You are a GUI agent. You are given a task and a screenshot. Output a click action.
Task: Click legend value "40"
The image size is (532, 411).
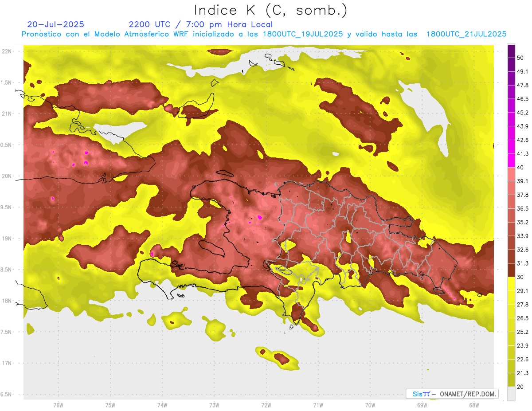point(520,168)
